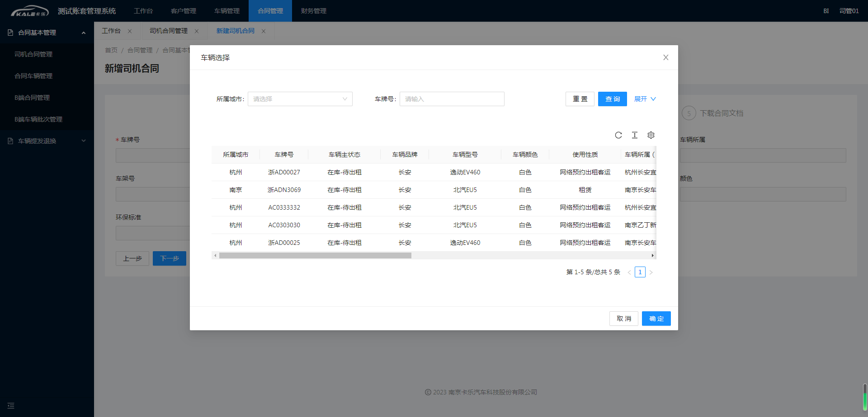The width and height of the screenshot is (868, 417).
Task: Click the 车辆主状态 column header
Action: 344,155
